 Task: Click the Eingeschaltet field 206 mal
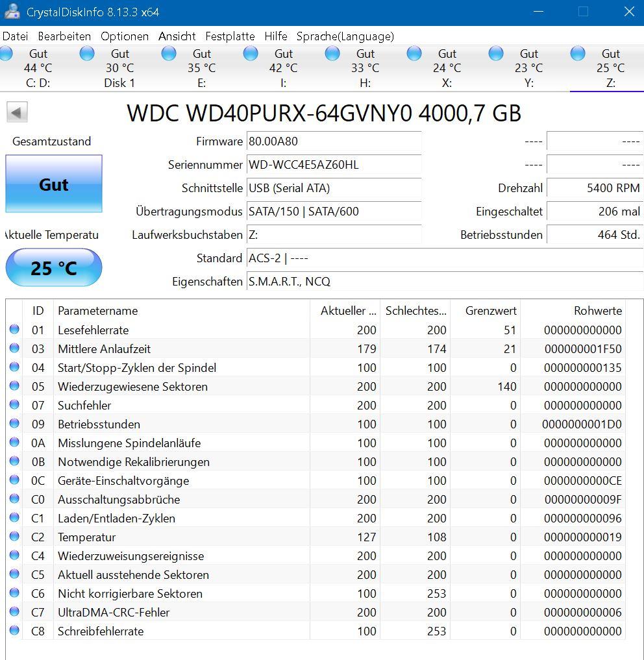[x=595, y=212]
